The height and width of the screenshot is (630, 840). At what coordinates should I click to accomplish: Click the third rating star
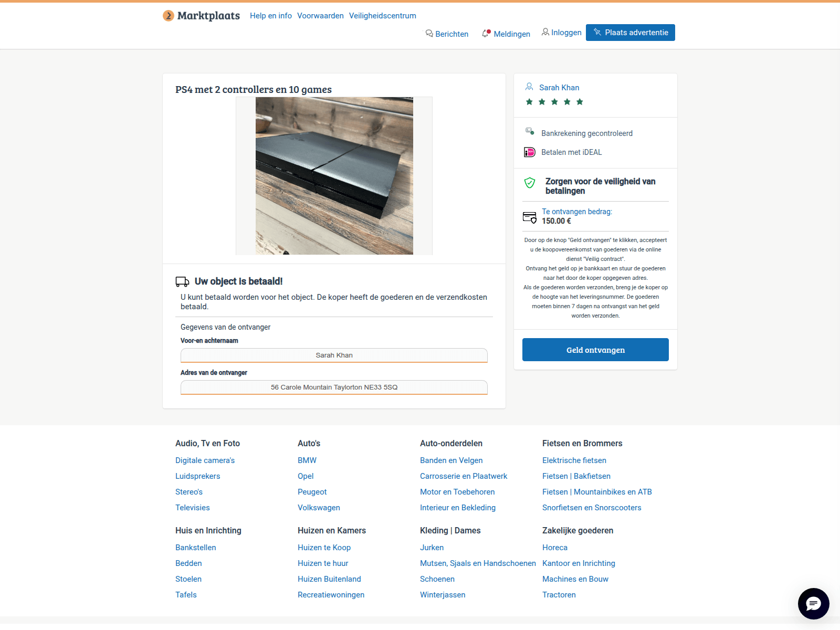(554, 102)
